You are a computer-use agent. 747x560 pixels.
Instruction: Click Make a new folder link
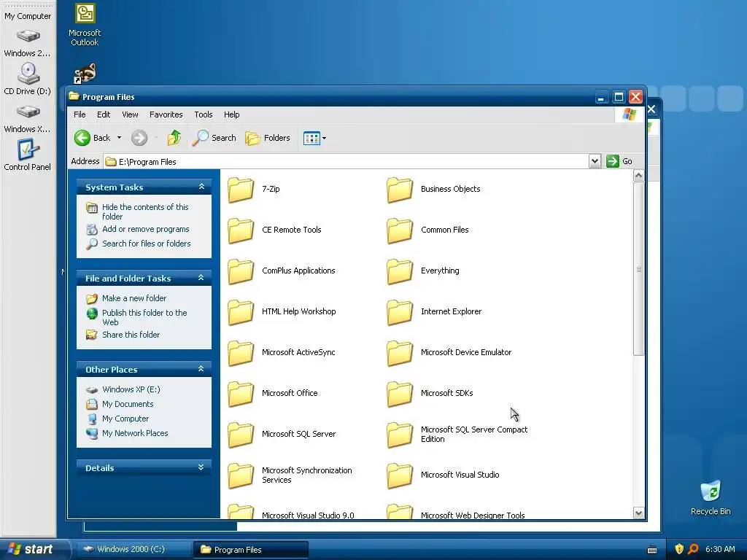pyautogui.click(x=134, y=298)
